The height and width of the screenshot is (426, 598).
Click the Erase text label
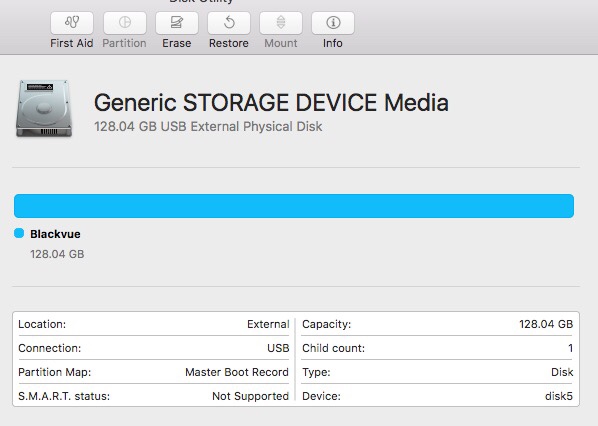177,43
